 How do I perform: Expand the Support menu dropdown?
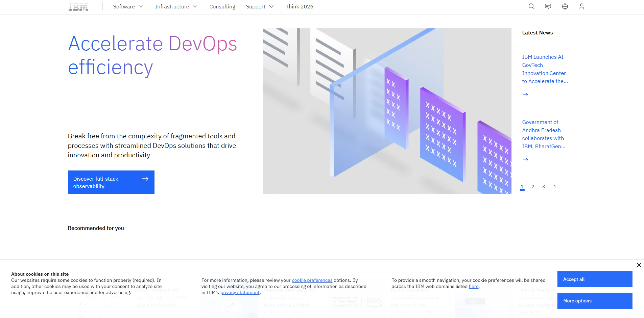260,7
